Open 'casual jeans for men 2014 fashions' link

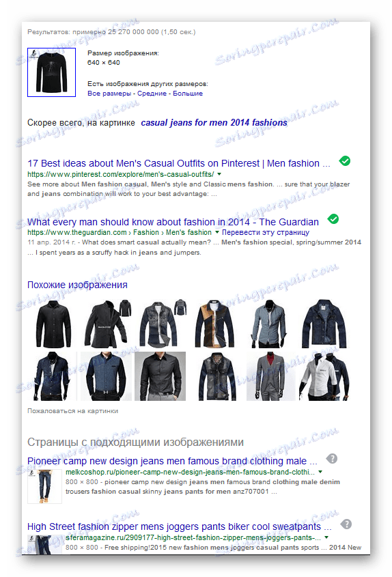[x=214, y=122]
